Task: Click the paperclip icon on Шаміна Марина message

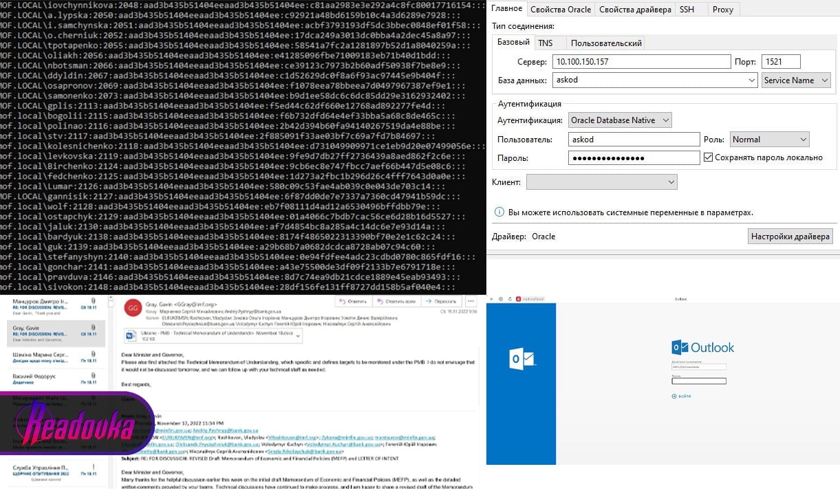Action: click(x=93, y=353)
